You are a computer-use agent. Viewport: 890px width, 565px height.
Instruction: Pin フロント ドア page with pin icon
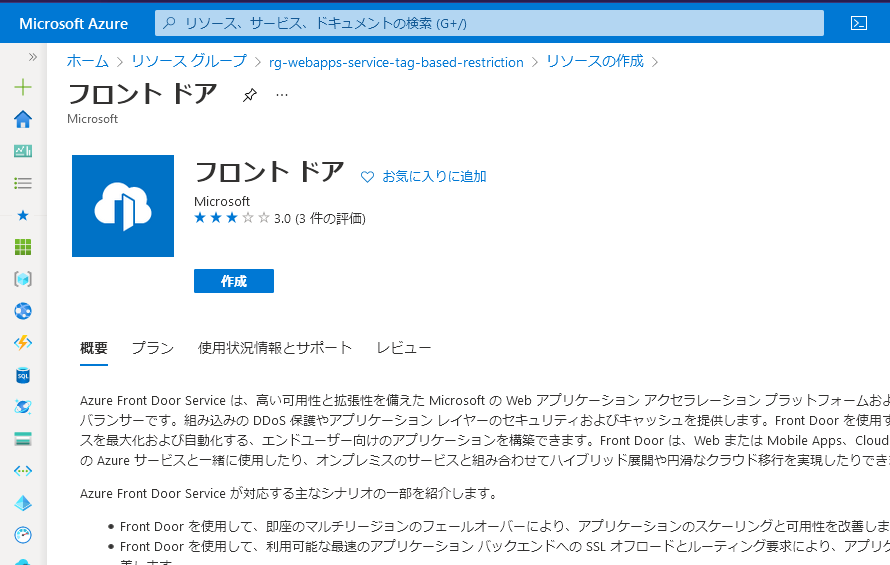tap(250, 95)
